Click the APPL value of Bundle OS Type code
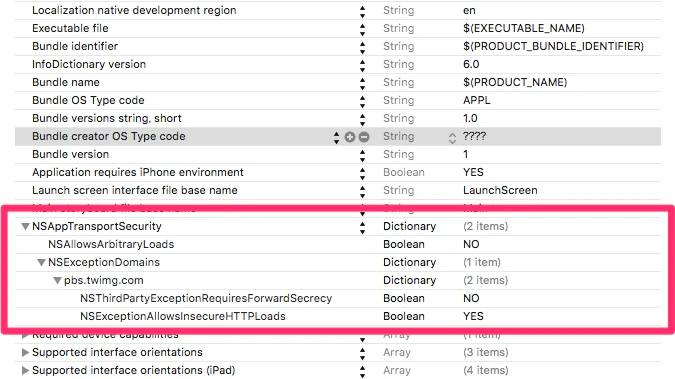Screen dimensions: 675x379 pos(477,100)
